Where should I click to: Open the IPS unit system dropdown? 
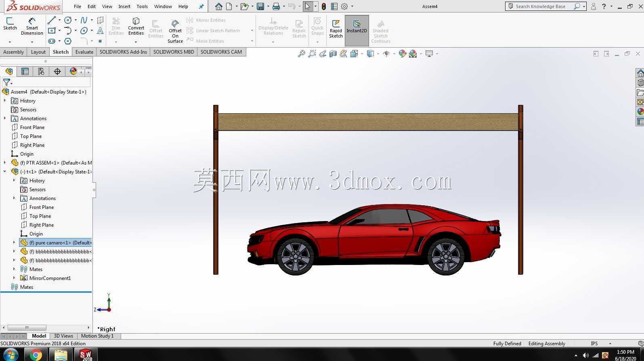coord(610,344)
